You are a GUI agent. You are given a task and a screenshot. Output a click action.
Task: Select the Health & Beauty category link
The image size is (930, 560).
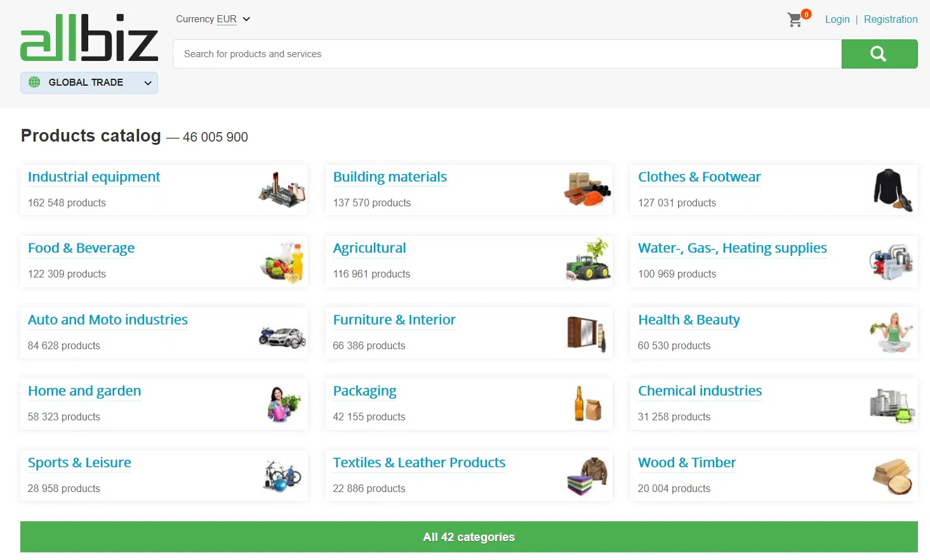click(x=689, y=320)
